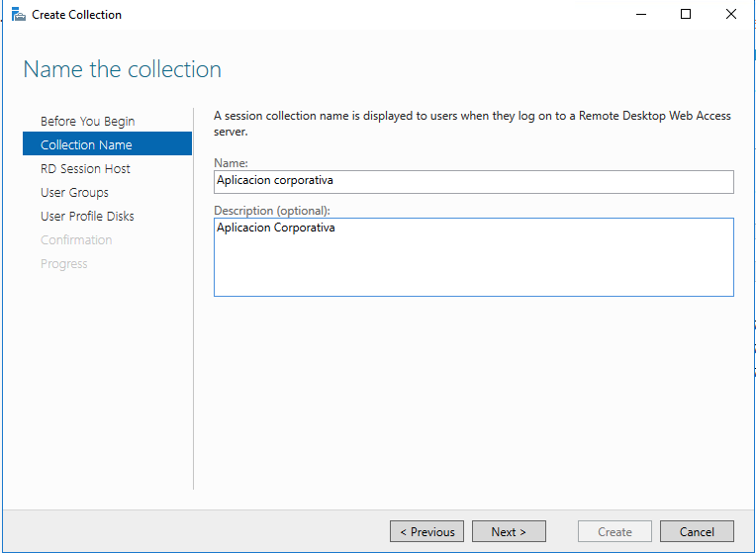
Task: Close the Create Collection dialog
Action: tap(731, 15)
